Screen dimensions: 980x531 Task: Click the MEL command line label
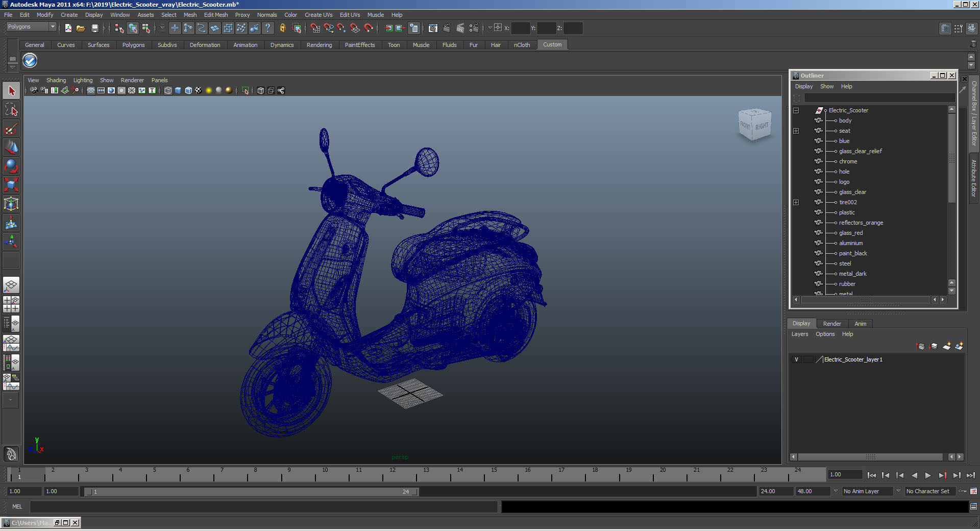(17, 506)
